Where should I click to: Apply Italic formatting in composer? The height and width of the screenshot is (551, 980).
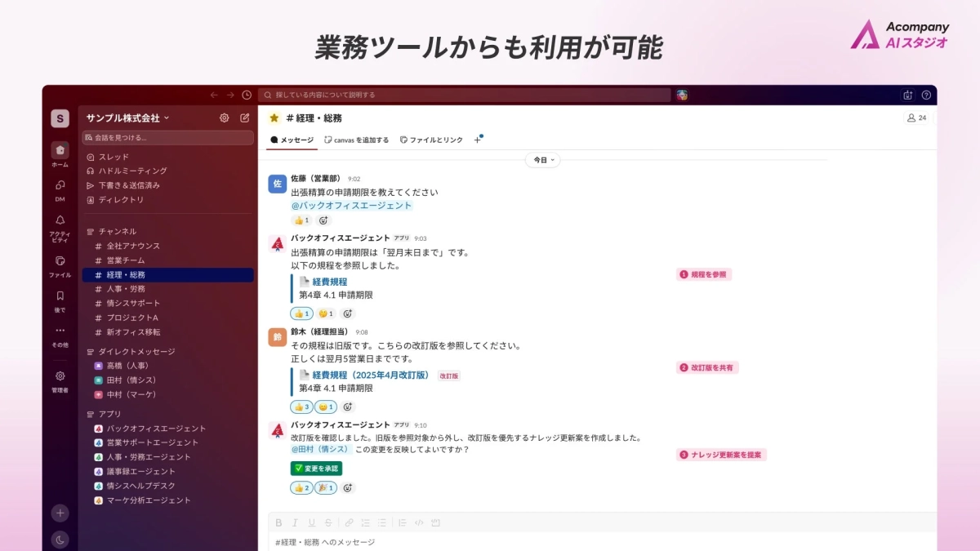point(295,522)
